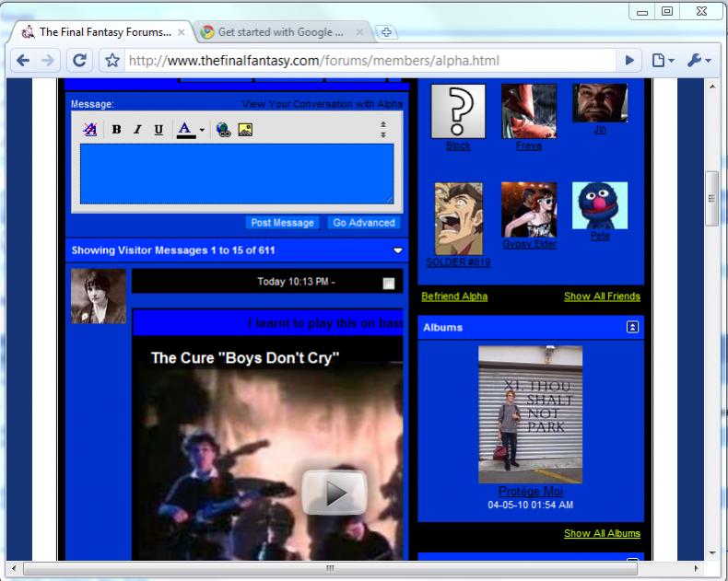This screenshot has height=581, width=728.
Task: Tick the checkbox on Today 10:13 PM message
Action: point(389,284)
